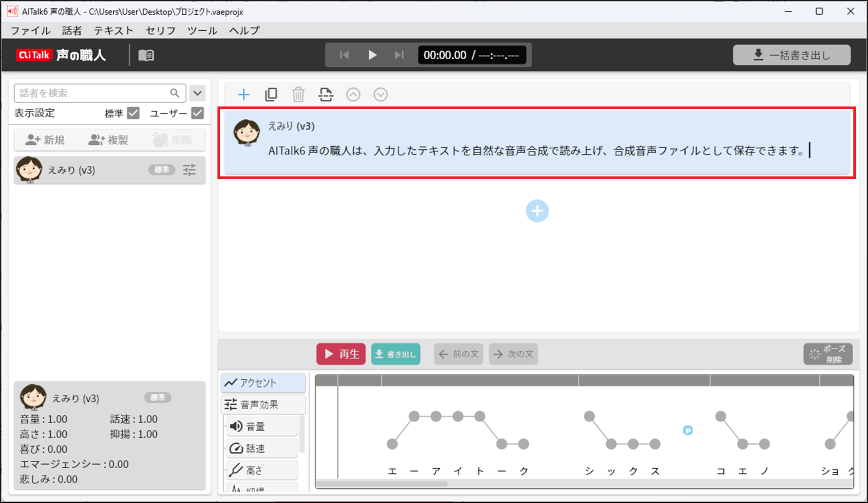
Task: Click the えみり avatar in the line
Action: coord(247,132)
